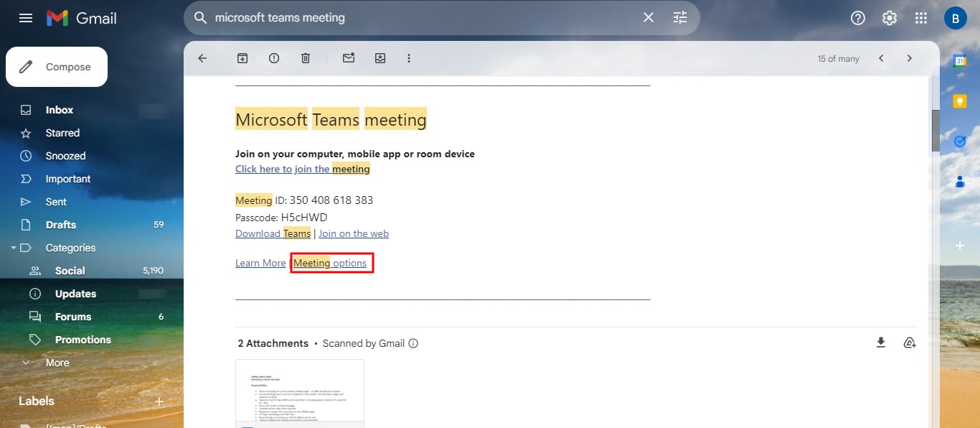Click the email vertical scrollbar

point(936,131)
